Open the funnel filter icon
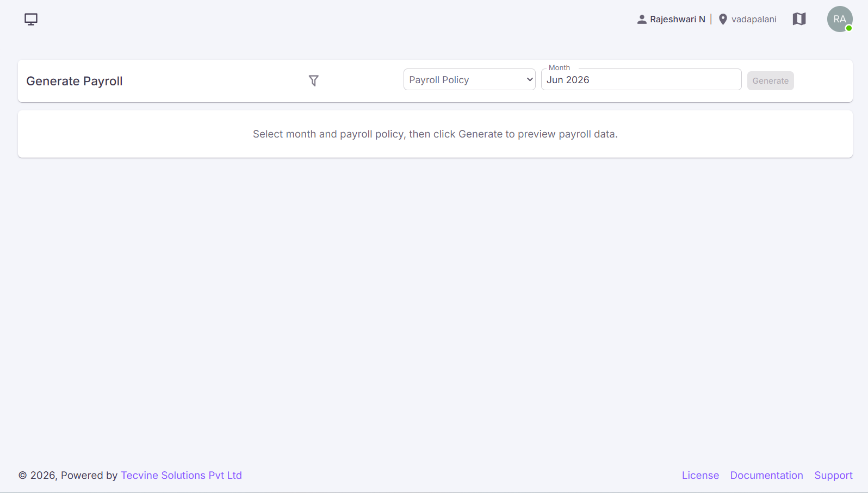 (x=314, y=80)
